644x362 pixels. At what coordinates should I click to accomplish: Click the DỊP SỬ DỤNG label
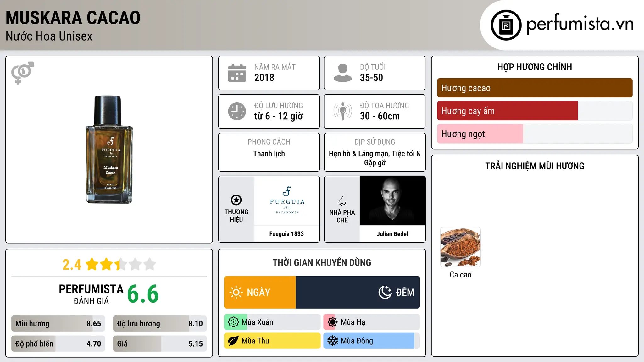375,142
